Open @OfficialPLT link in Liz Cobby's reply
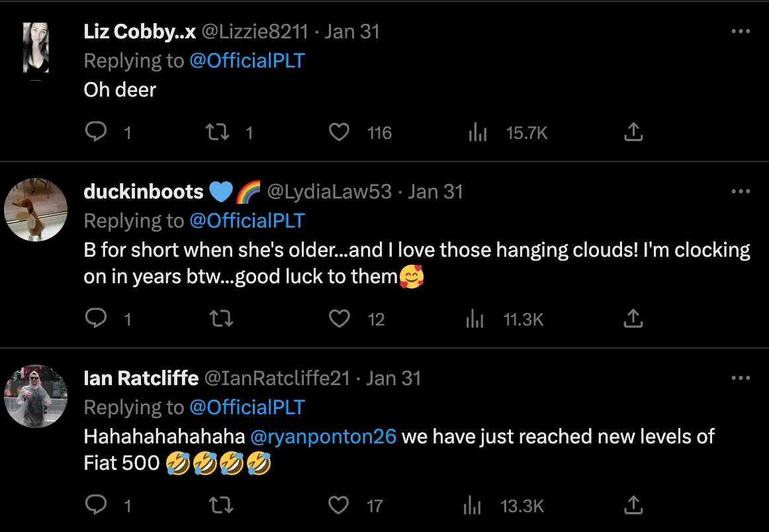Viewport: 769px width, 532px height. 247,60
